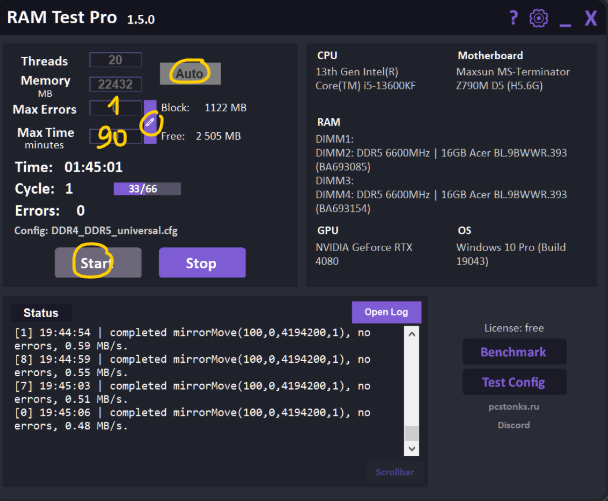608x501 pixels.
Task: Click the elapsed Time value 01:45:01
Action: tap(93, 167)
